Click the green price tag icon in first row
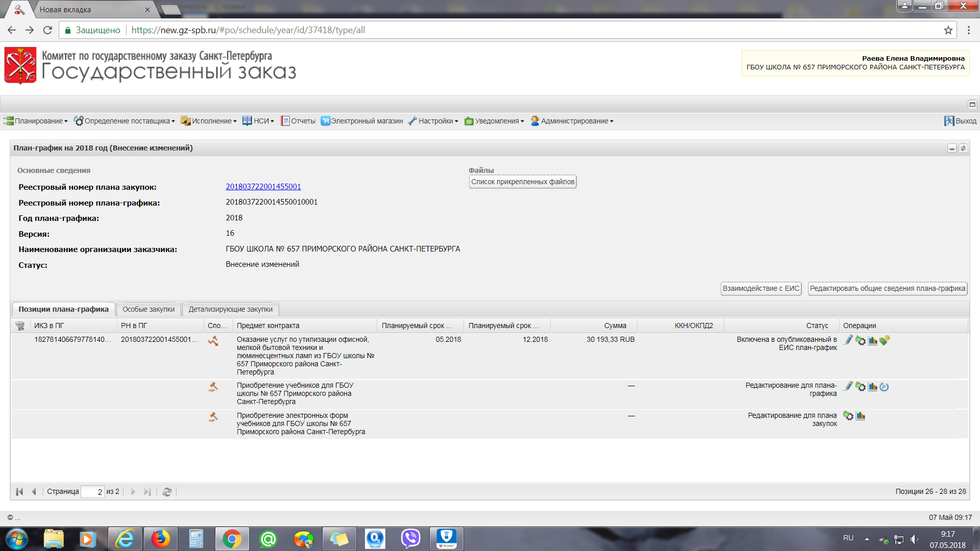Image resolution: width=980 pixels, height=551 pixels. click(x=885, y=340)
